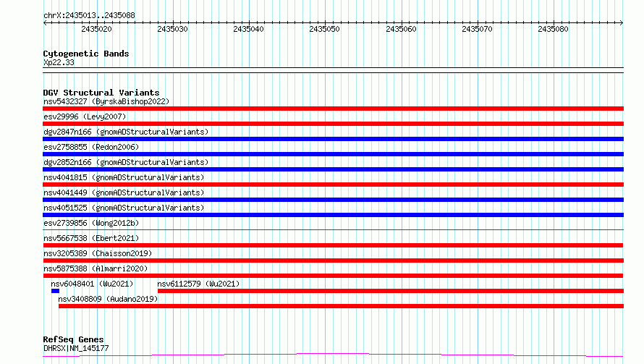Click the DGV Structural Variants track heading
The height and width of the screenshot is (364, 644).
[x=101, y=93]
